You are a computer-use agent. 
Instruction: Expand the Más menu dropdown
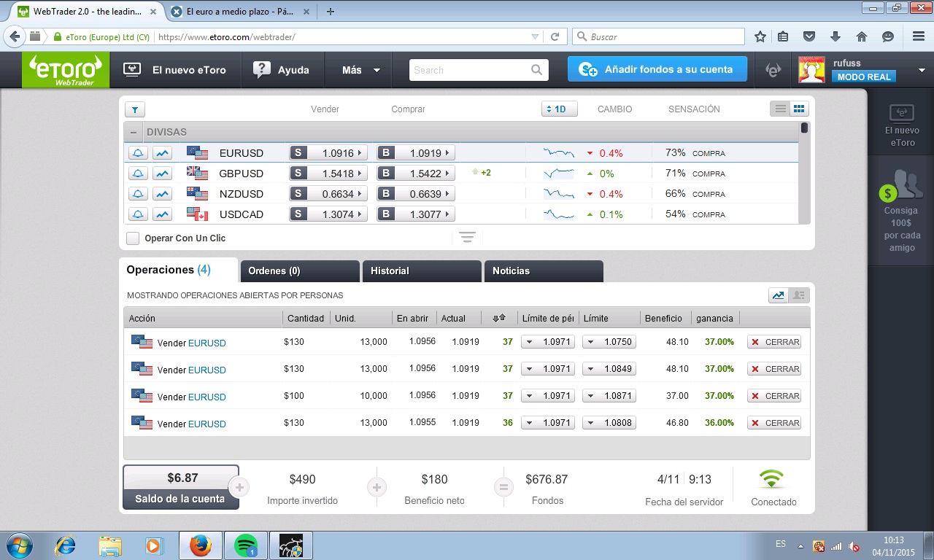coord(361,70)
